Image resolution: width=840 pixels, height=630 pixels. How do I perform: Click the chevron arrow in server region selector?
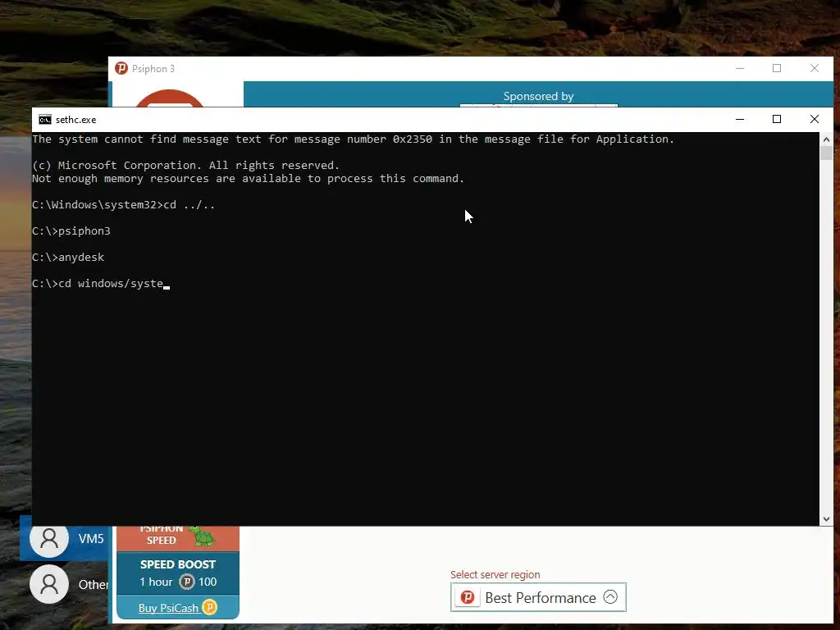coord(610,597)
